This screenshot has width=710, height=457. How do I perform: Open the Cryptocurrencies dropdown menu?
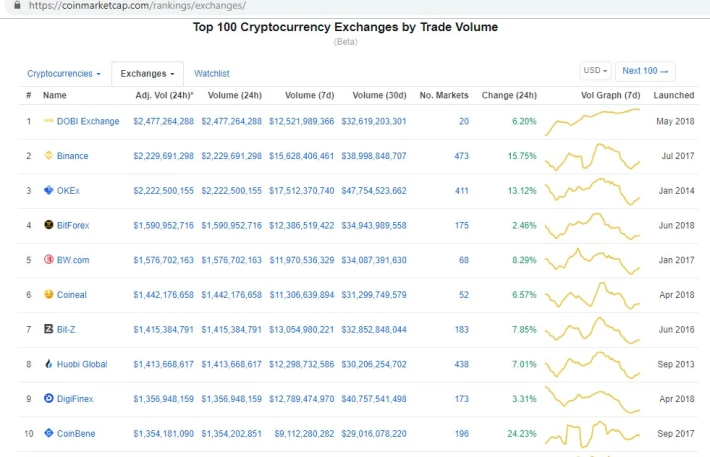[63, 73]
